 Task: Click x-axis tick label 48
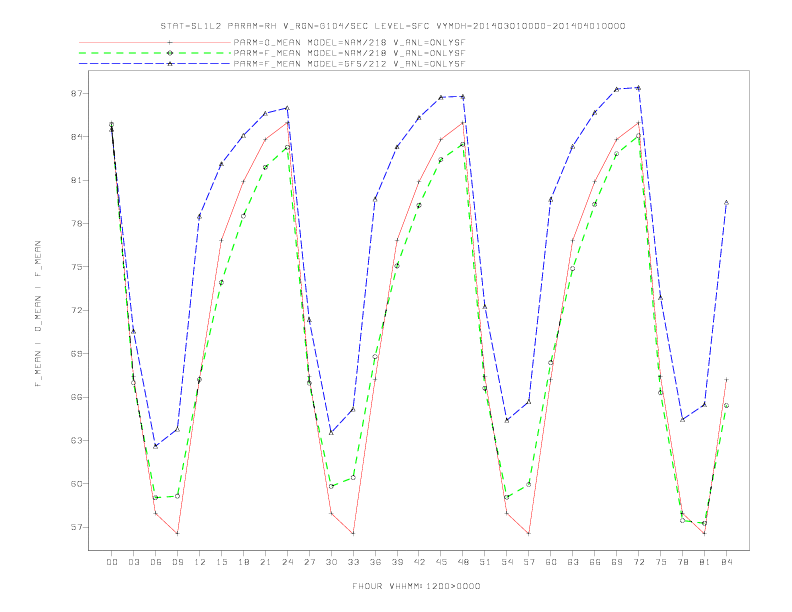[x=463, y=562]
